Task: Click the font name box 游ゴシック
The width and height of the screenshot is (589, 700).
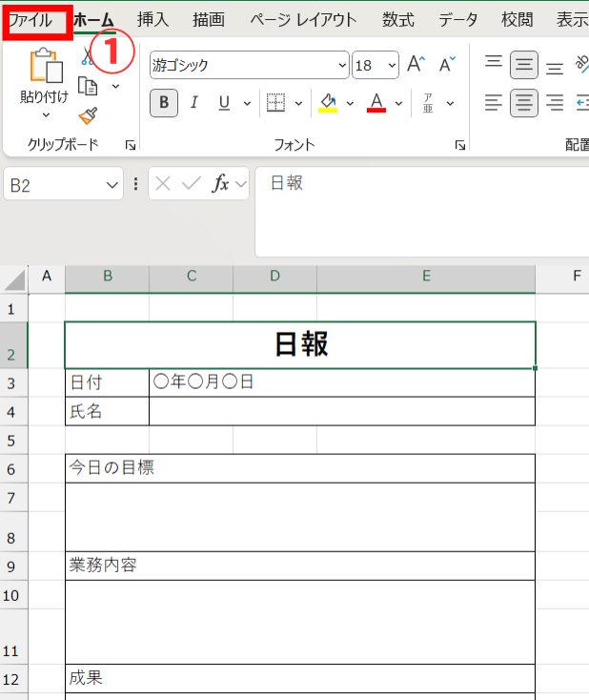Action: [x=244, y=65]
